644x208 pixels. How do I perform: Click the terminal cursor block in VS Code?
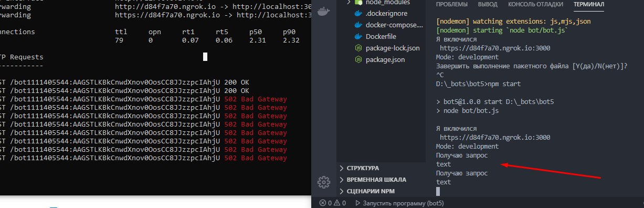438,192
